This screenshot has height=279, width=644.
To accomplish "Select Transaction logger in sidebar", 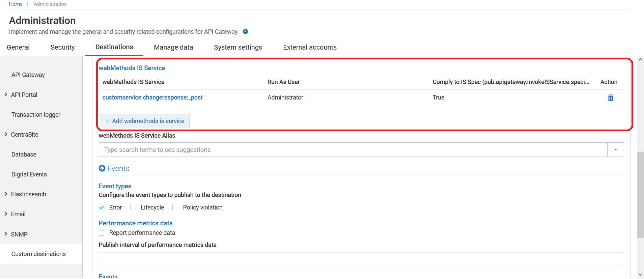I will [x=36, y=115].
